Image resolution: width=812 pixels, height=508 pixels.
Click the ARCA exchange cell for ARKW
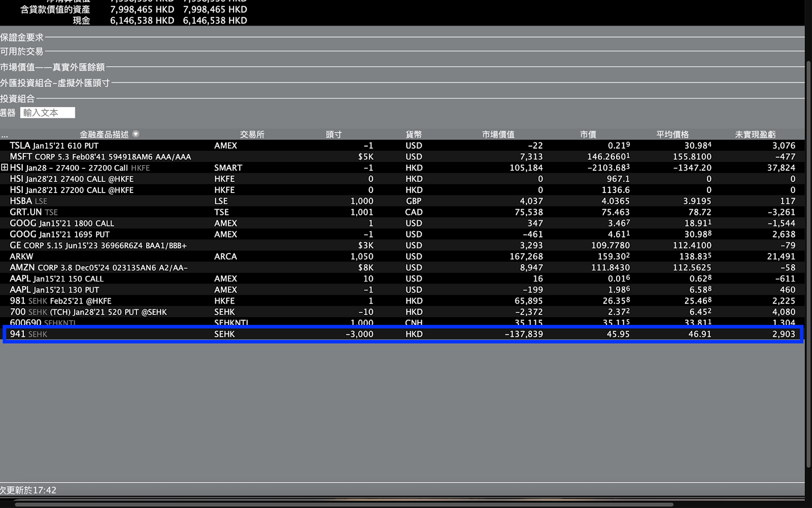(225, 257)
